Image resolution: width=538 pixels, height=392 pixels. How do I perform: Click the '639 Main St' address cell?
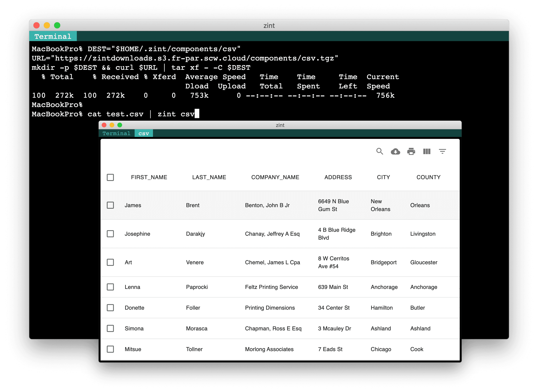point(333,287)
